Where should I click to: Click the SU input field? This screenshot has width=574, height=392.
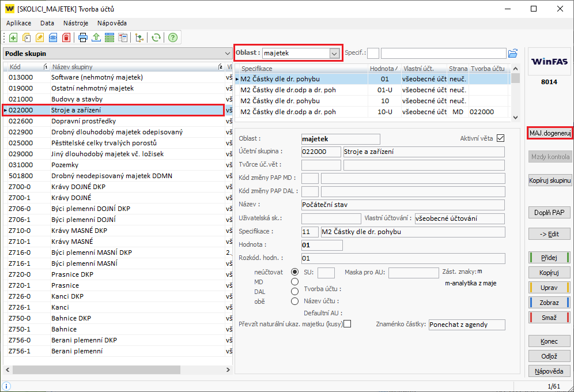(x=326, y=273)
